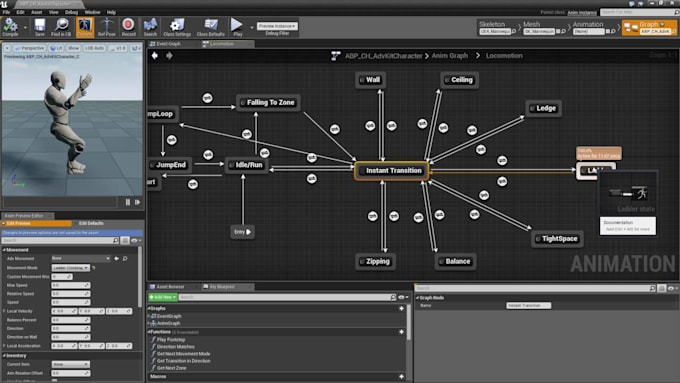Screen dimensions: 680x383
Task: Select the Instant Transition state node
Action: [x=392, y=171]
